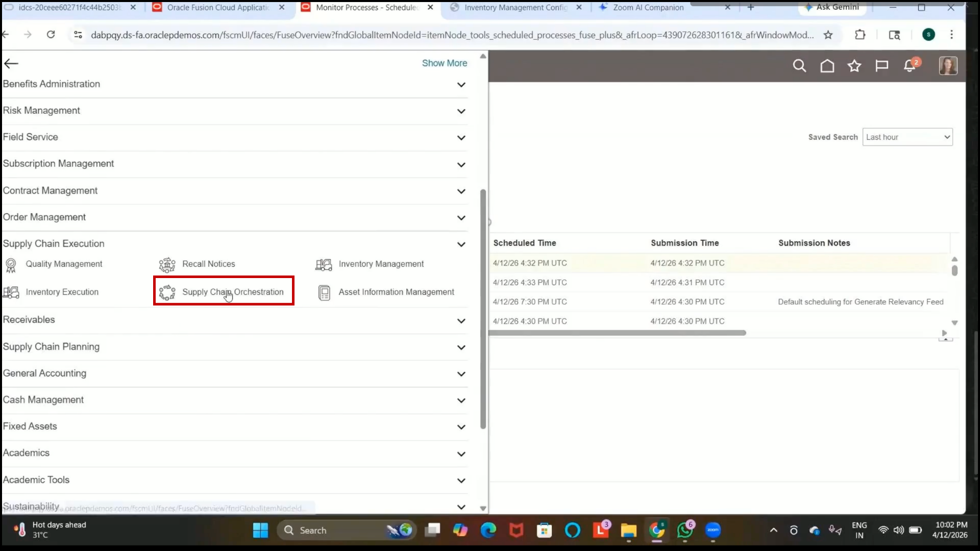This screenshot has width=980, height=551.
Task: Open view site information icon in address bar
Action: coord(78,35)
